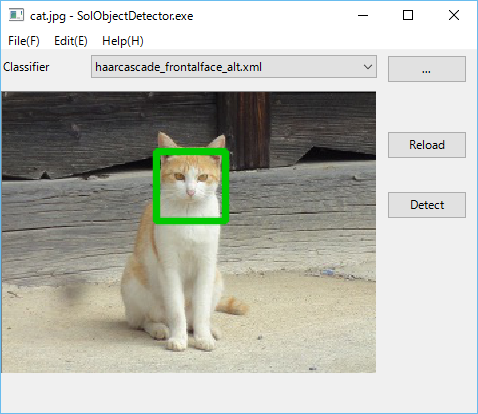Open the Help(H) menu

(x=123, y=41)
